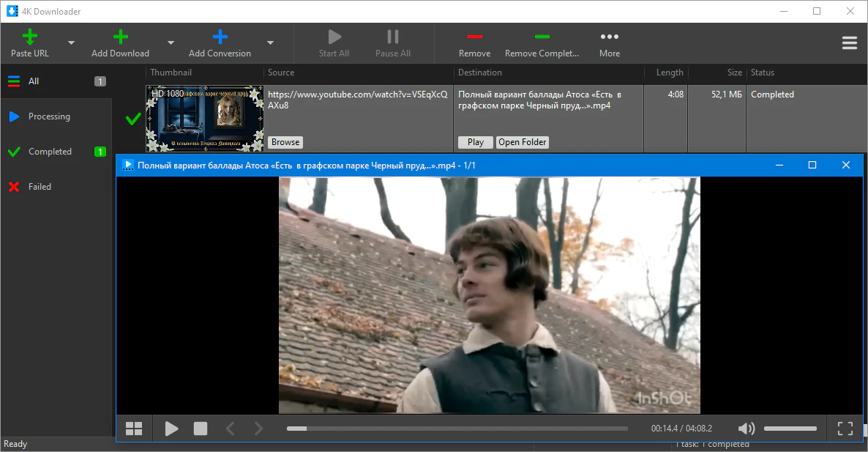Screen dimensions: 868x452
Task: Go to next video in player
Action: pos(258,429)
